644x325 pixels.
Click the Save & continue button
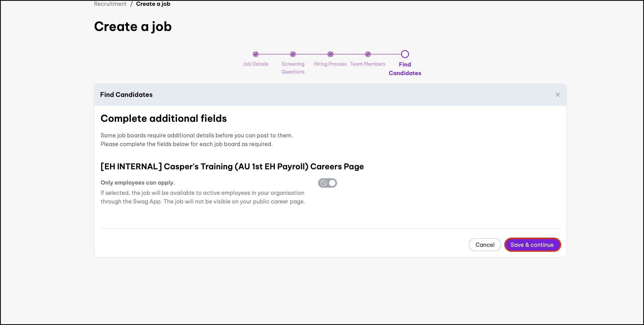pos(532,245)
